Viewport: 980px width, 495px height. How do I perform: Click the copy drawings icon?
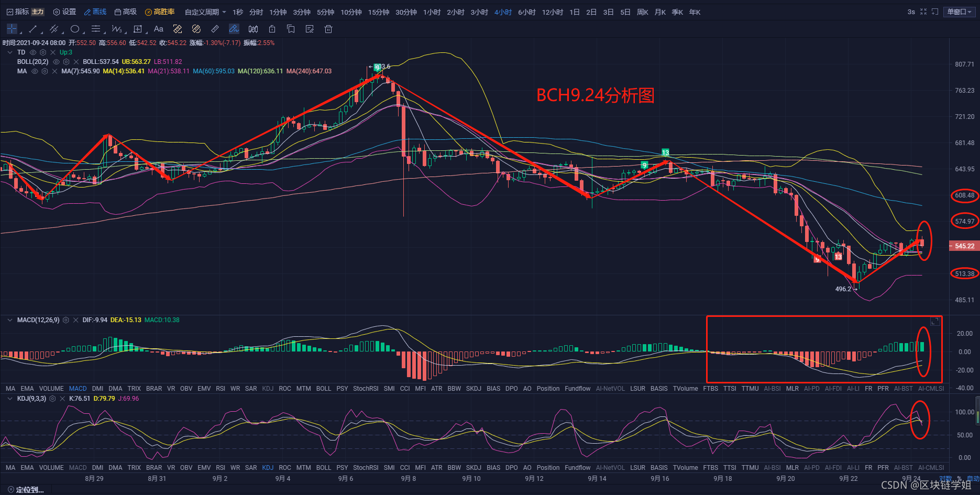pos(291,29)
